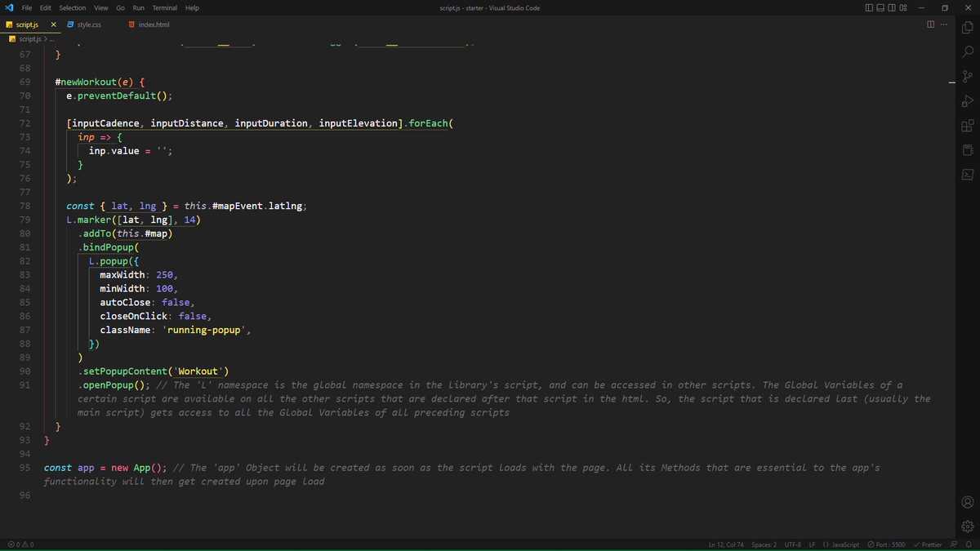980x551 pixels.
Task: Click the VS Code logo in the title bar
Action: click(8, 8)
